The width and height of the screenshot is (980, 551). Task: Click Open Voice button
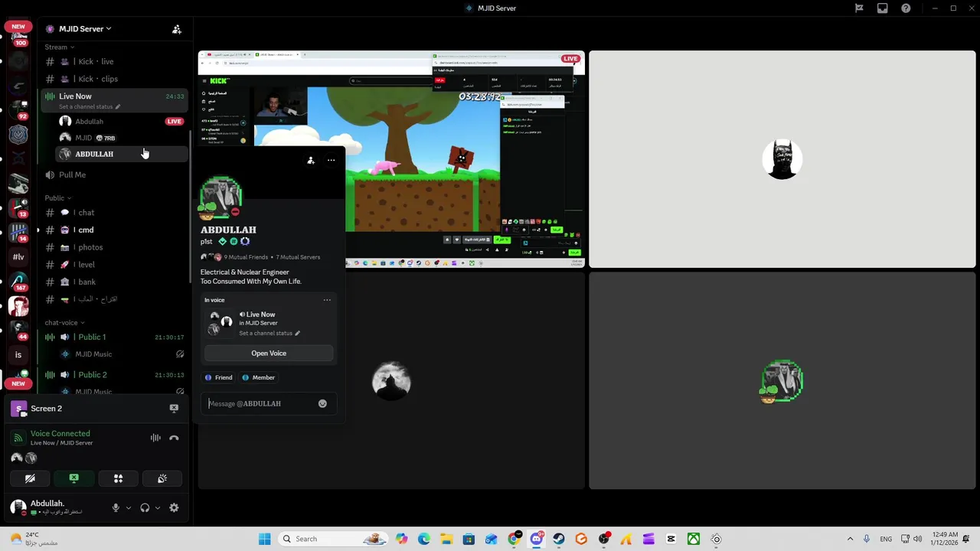(269, 354)
